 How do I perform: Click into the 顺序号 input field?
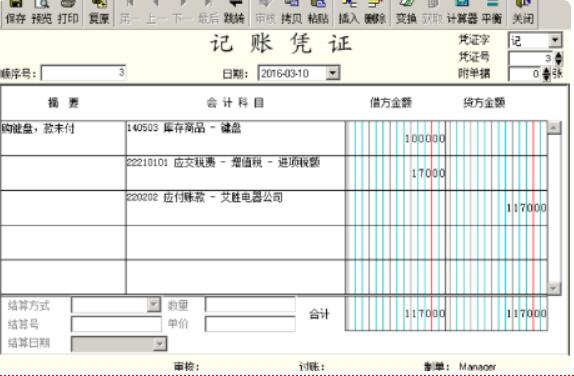click(83, 73)
